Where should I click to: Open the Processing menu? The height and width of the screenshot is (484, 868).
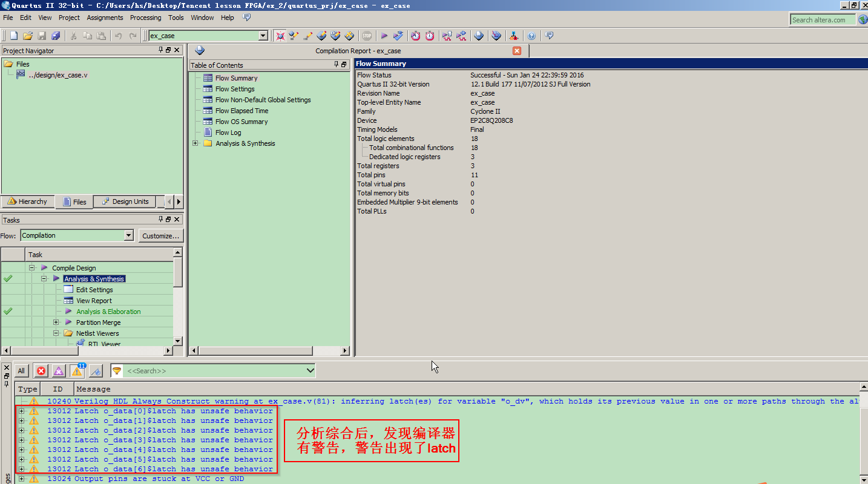pos(145,18)
